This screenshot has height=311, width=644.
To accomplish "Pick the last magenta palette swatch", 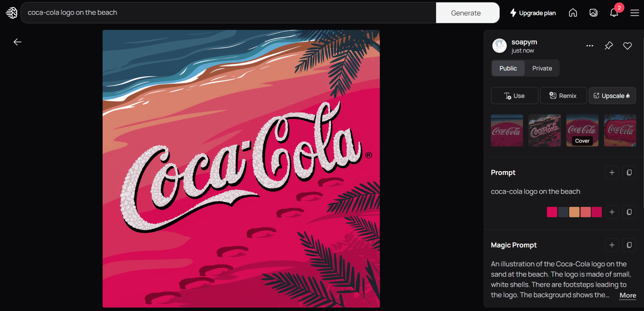I will pyautogui.click(x=597, y=212).
